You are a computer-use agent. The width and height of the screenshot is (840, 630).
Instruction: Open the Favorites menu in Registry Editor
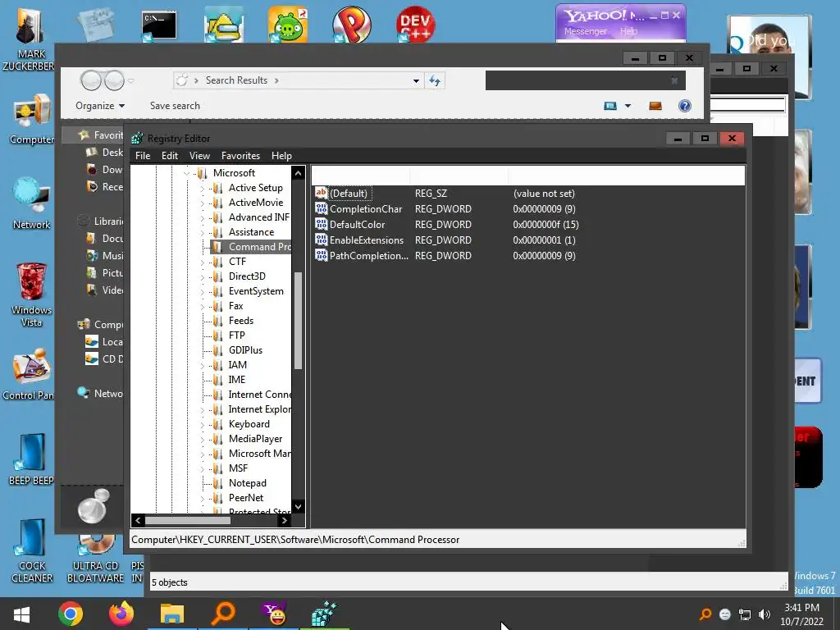[x=240, y=156]
